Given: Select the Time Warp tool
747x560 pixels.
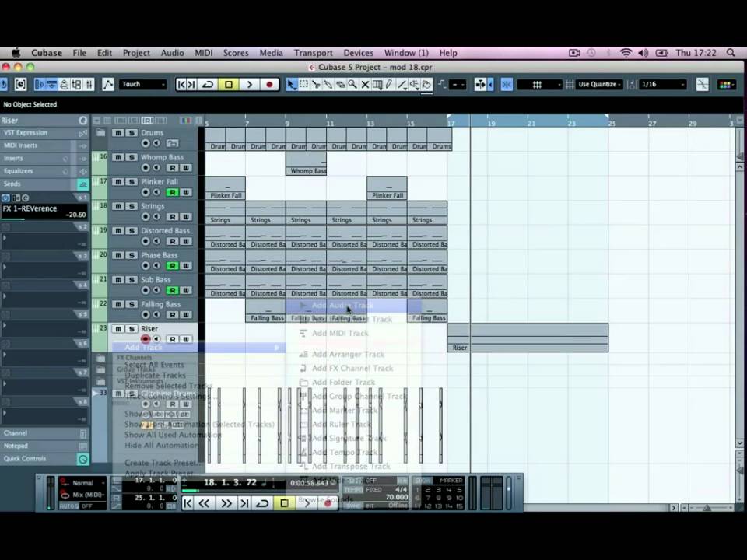Looking at the screenshot, I should click(x=377, y=85).
